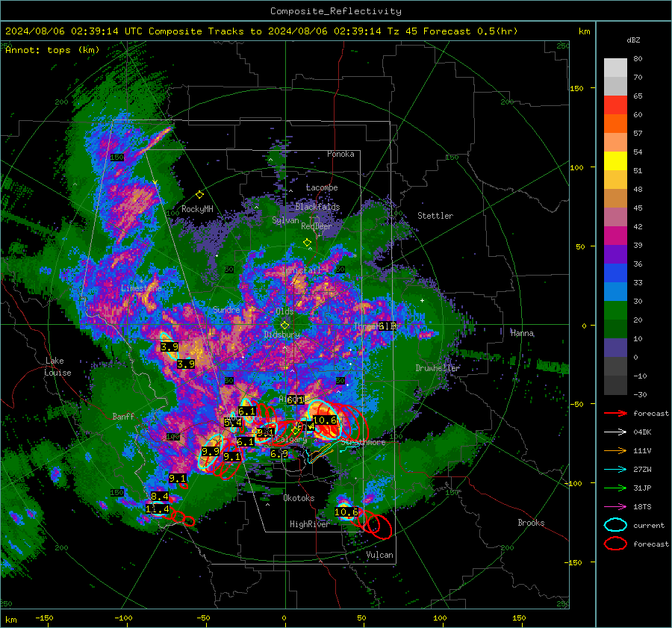
Task: Click the Lake Louise label
Action: click(58, 367)
